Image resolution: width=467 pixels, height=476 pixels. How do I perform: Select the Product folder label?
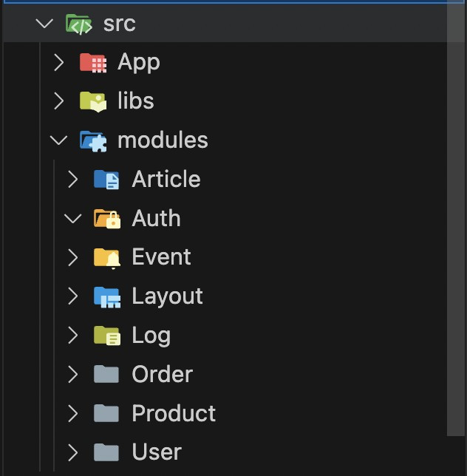[x=174, y=413]
